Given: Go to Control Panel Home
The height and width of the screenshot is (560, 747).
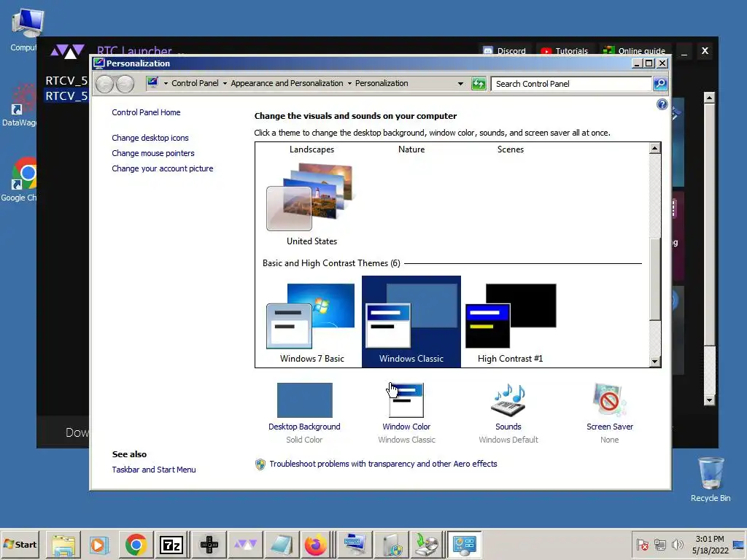Looking at the screenshot, I should [146, 112].
